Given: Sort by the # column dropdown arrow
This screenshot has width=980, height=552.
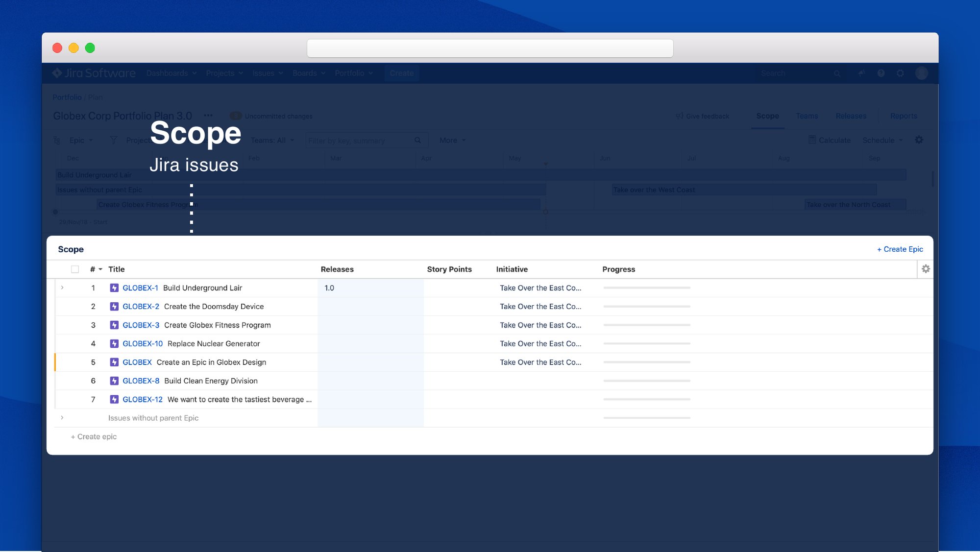Looking at the screenshot, I should [x=100, y=269].
